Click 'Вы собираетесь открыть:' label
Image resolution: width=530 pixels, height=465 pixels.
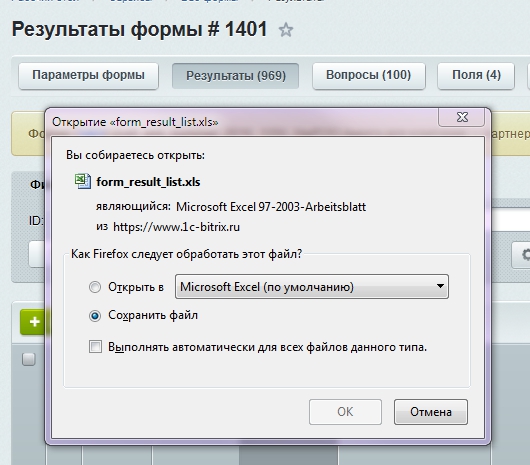pyautogui.click(x=135, y=155)
